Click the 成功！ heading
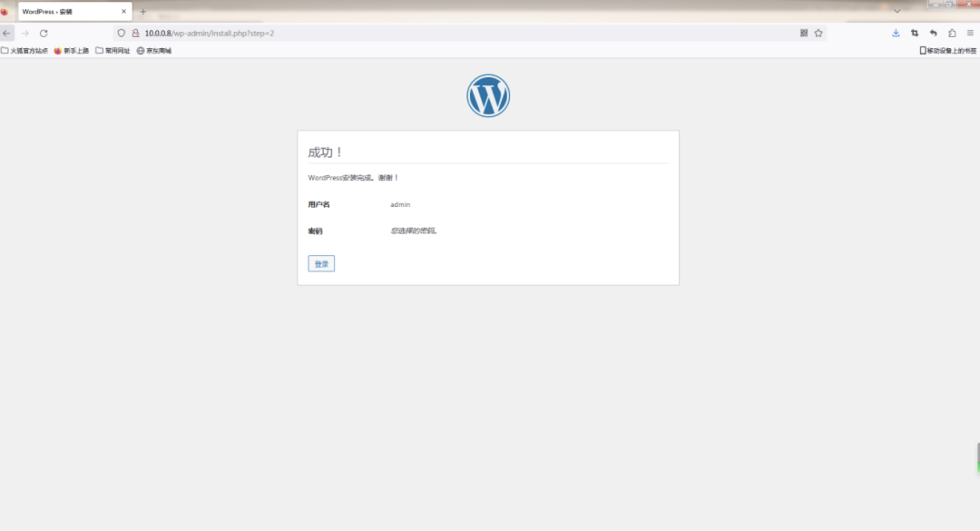 coord(326,152)
